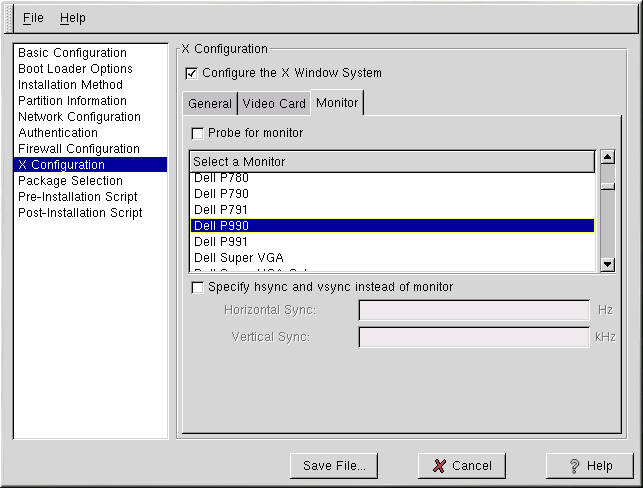Select Boot Loader Options in sidebar
The height and width of the screenshot is (488, 643).
pyautogui.click(x=75, y=69)
